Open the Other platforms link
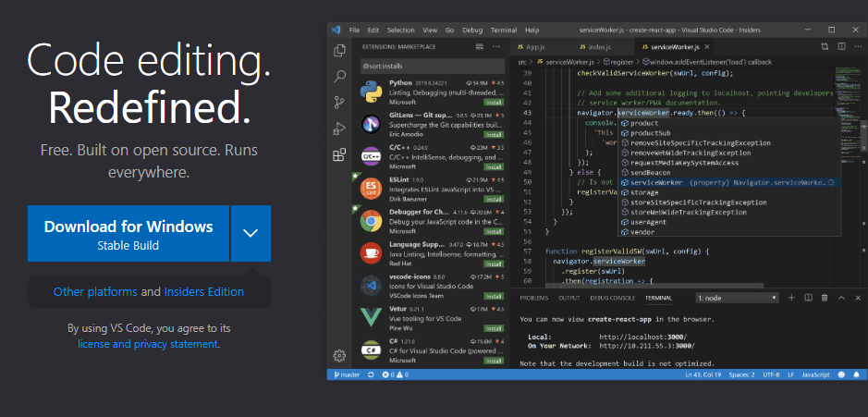 tap(95, 292)
